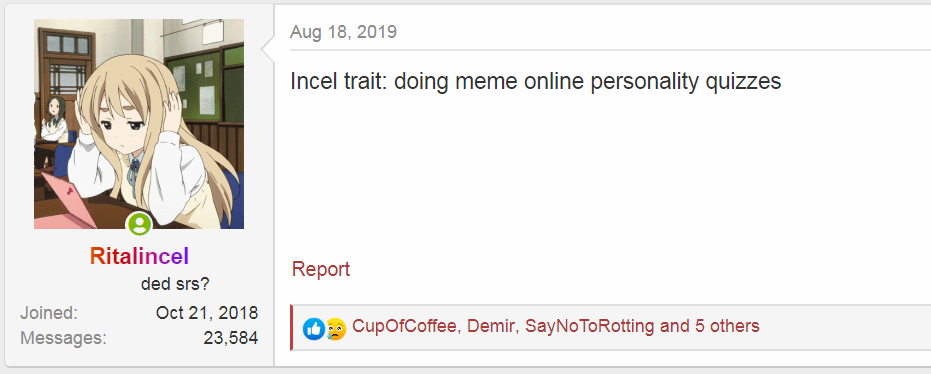Click CupOfCoffee in the reactions list
The height and width of the screenshot is (374, 931).
pyautogui.click(x=405, y=326)
